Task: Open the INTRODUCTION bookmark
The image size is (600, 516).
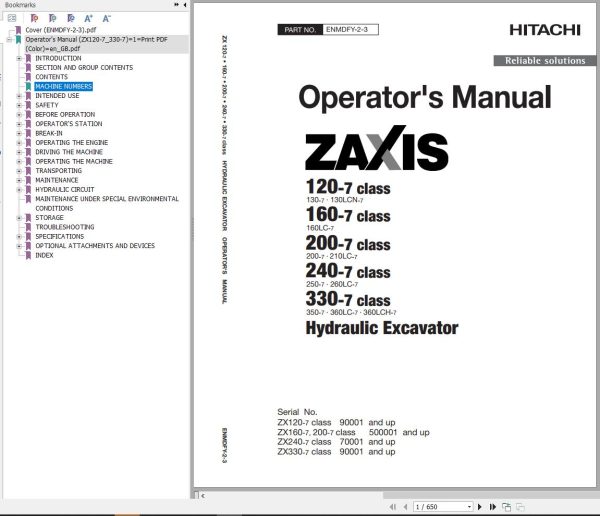Action: coord(58,58)
